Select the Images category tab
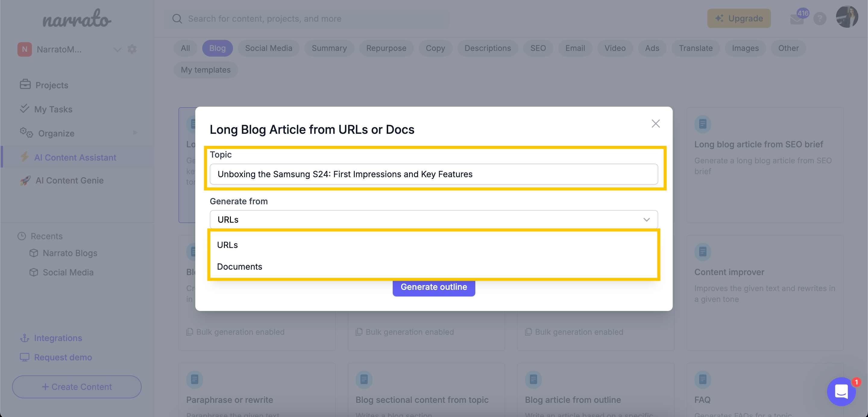The image size is (868, 417). [745, 48]
